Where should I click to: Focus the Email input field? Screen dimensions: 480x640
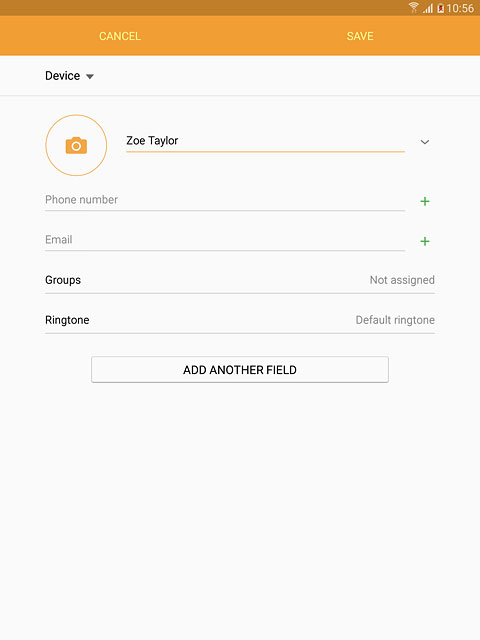(225, 240)
